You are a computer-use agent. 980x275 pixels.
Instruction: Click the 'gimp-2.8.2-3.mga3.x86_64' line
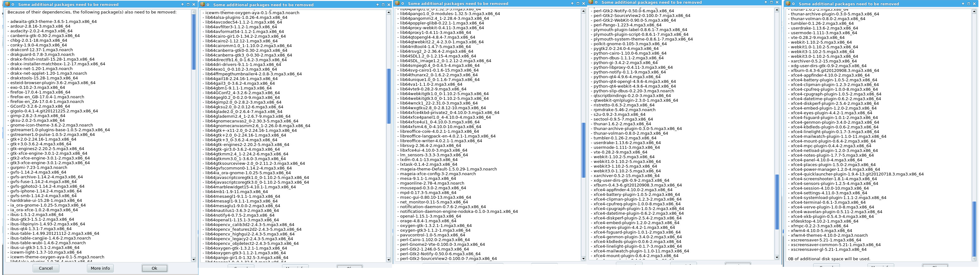pos(36,116)
